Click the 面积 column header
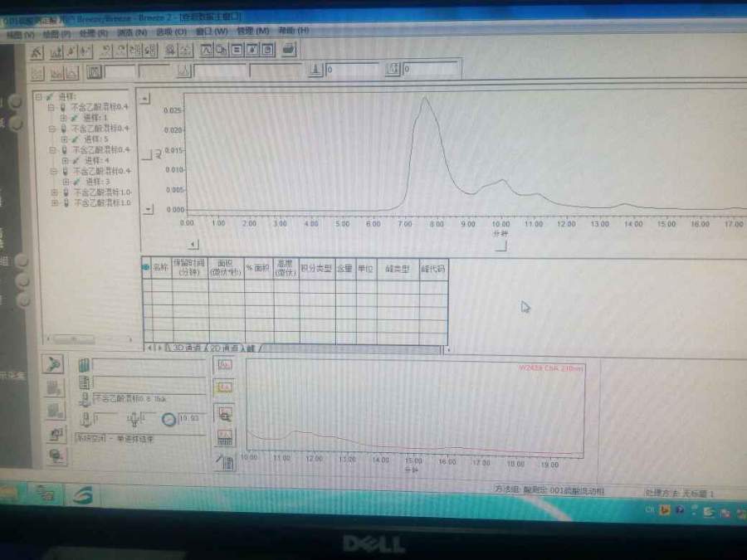The image size is (747, 560). pyautogui.click(x=227, y=268)
